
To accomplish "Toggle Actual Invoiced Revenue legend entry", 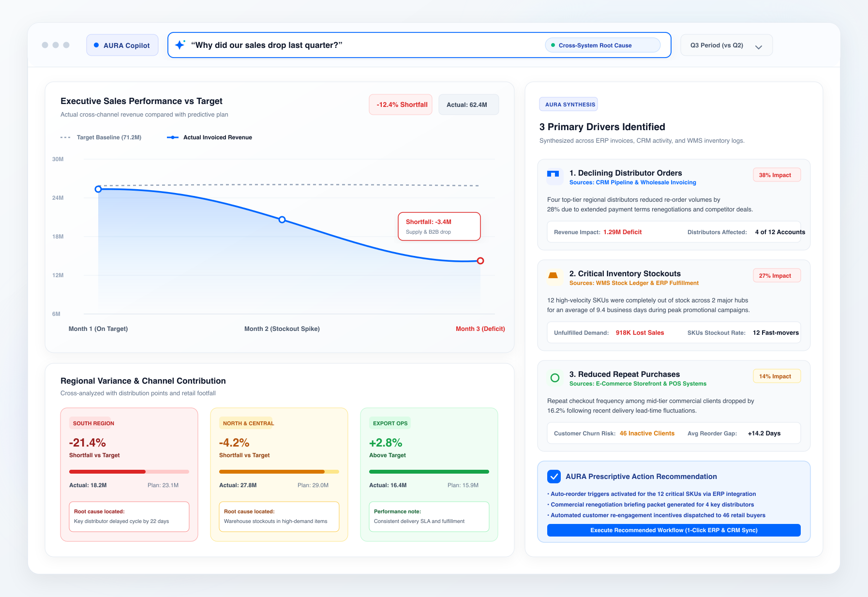I will click(x=210, y=137).
